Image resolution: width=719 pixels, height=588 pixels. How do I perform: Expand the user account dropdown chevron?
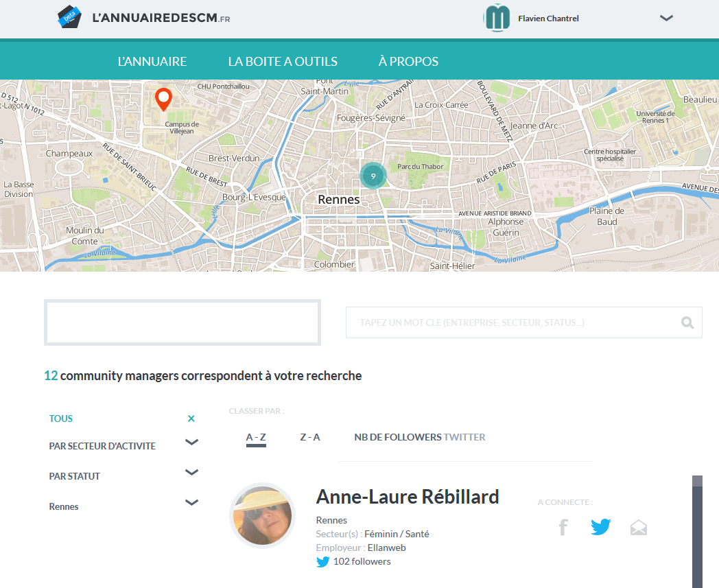coord(666,19)
